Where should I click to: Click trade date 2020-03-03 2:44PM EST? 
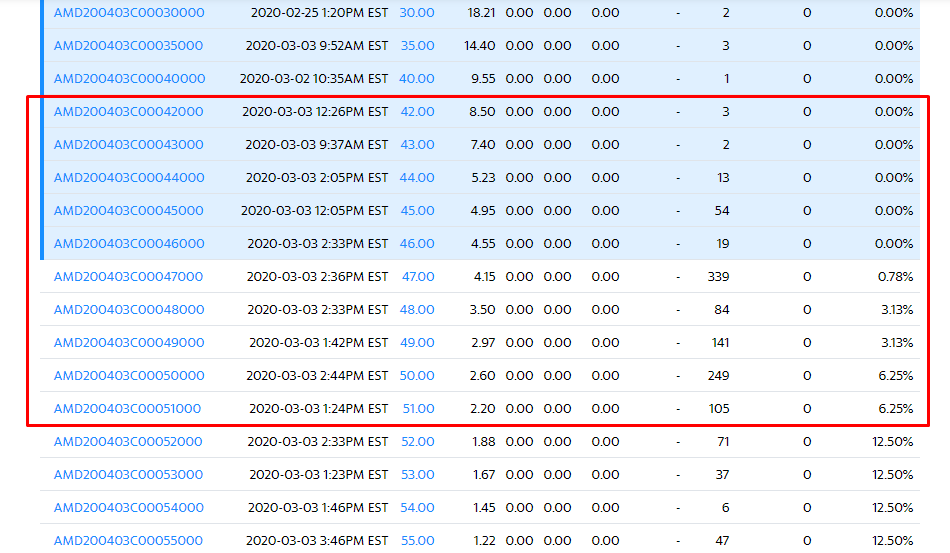pos(317,376)
